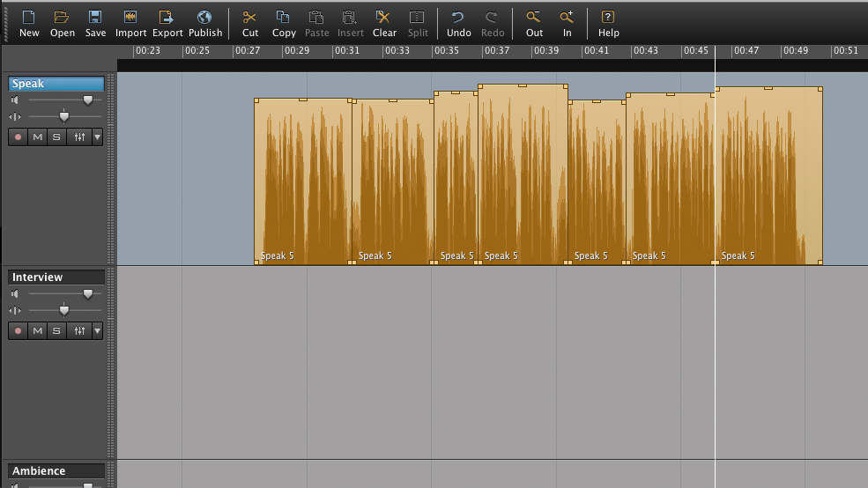Select the Speak 5 clip under 00:37
The height and width of the screenshot is (488, 868).
pos(523,174)
